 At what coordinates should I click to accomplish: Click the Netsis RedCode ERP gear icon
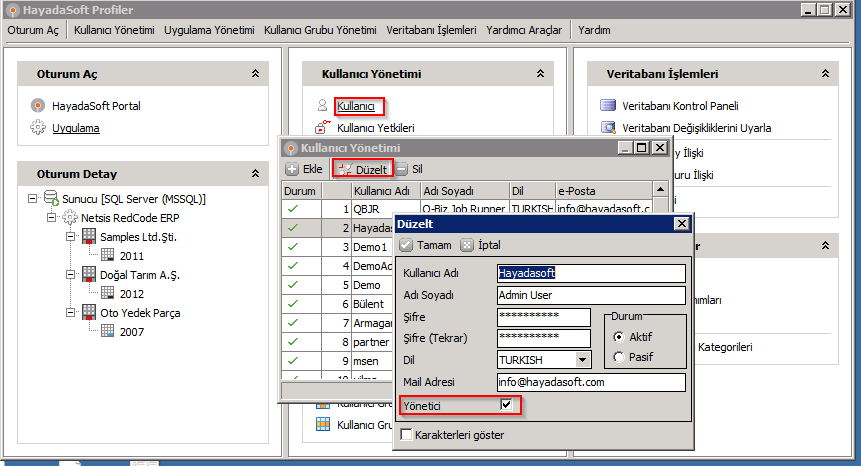tap(70, 218)
